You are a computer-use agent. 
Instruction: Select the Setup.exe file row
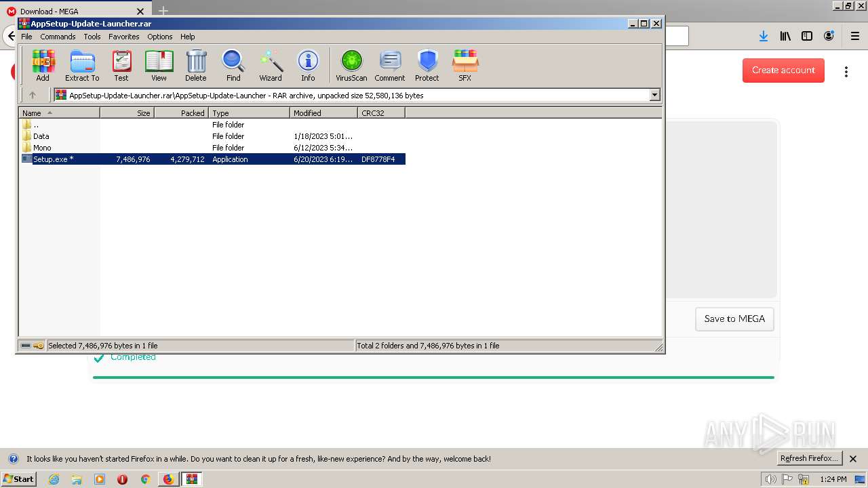pyautogui.click(x=212, y=159)
